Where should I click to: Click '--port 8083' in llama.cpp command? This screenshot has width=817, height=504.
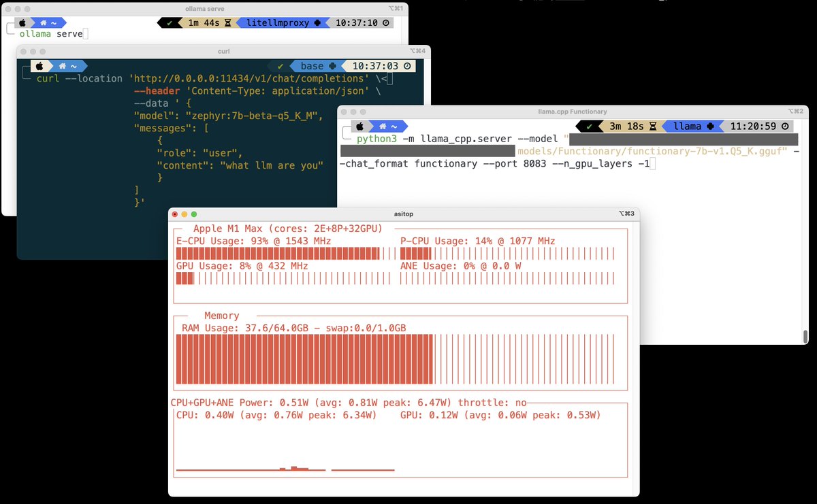[515, 164]
